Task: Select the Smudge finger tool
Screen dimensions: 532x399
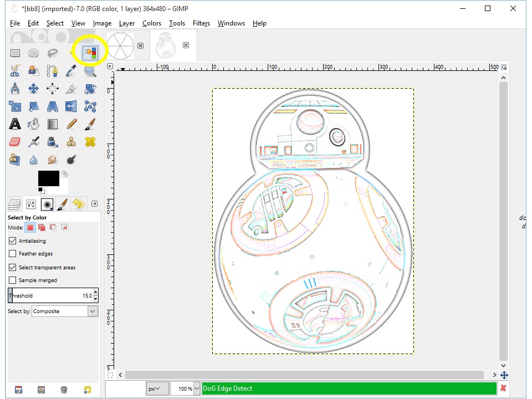Action: click(52, 160)
